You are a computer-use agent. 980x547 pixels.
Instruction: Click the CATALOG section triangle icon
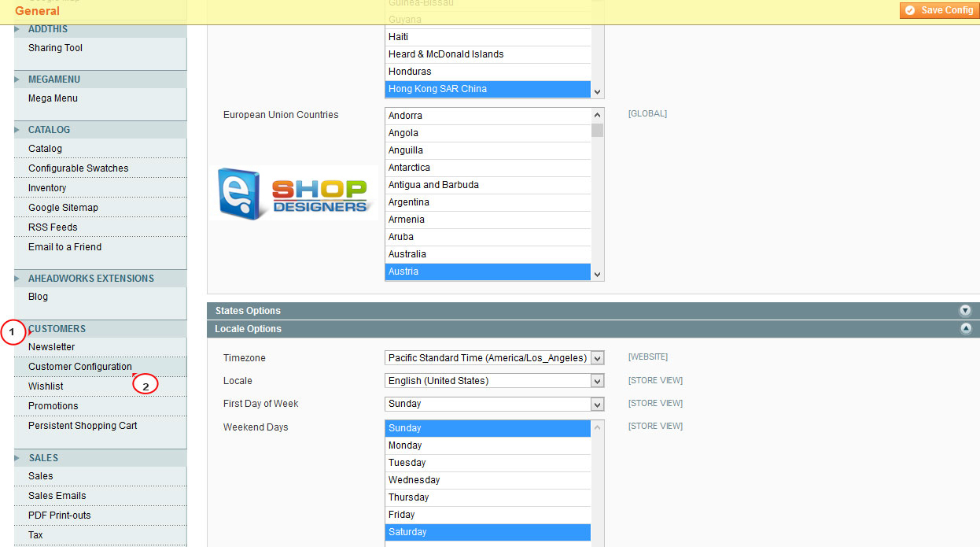(x=17, y=130)
